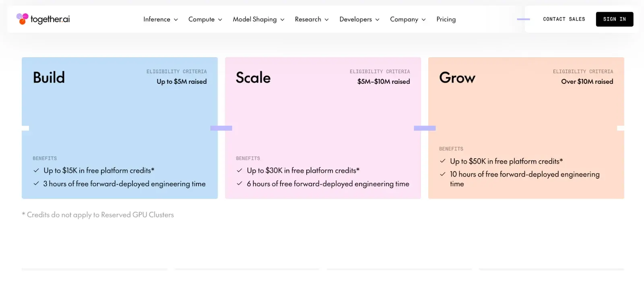Go to the Pricing page
The height and width of the screenshot is (284, 644).
click(446, 19)
